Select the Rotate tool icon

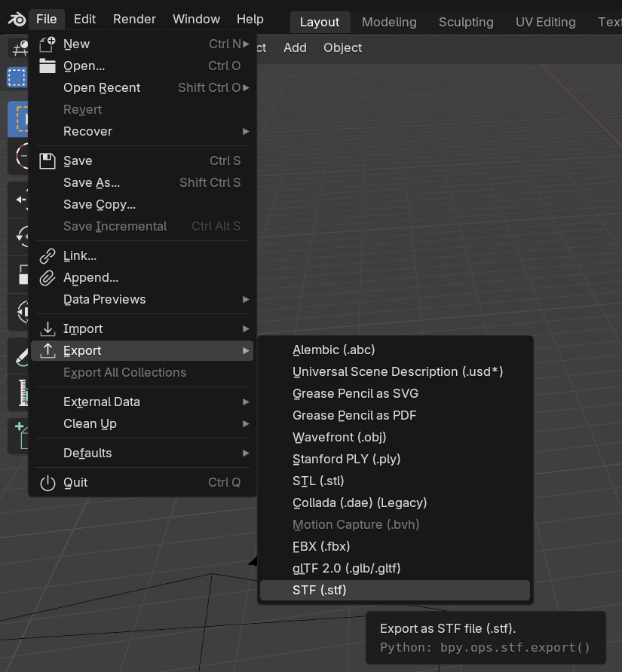pyautogui.click(x=18, y=237)
